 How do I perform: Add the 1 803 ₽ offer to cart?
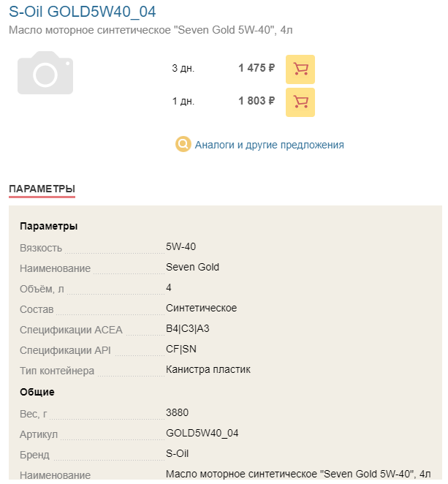click(x=300, y=102)
